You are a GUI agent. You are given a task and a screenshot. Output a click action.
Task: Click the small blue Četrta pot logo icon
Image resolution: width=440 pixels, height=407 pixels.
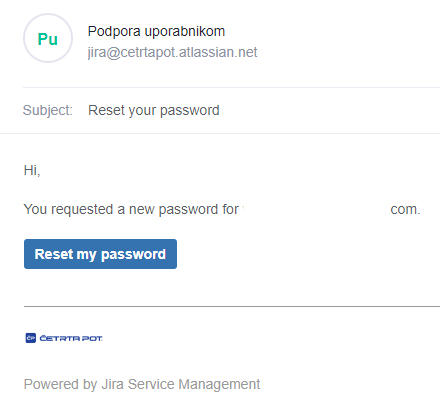31,338
